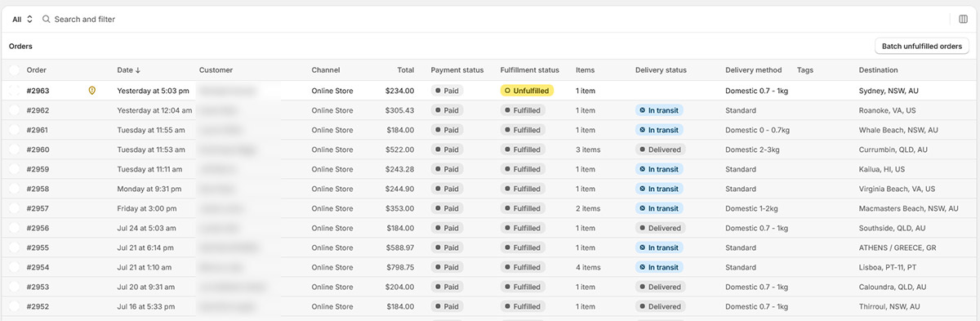Click the $798.75 total

(x=399, y=267)
